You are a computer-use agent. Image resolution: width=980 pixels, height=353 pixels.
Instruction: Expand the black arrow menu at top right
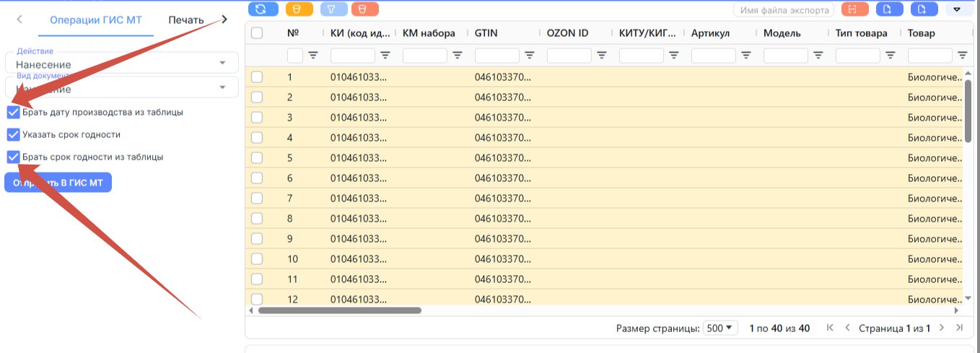click(x=958, y=9)
